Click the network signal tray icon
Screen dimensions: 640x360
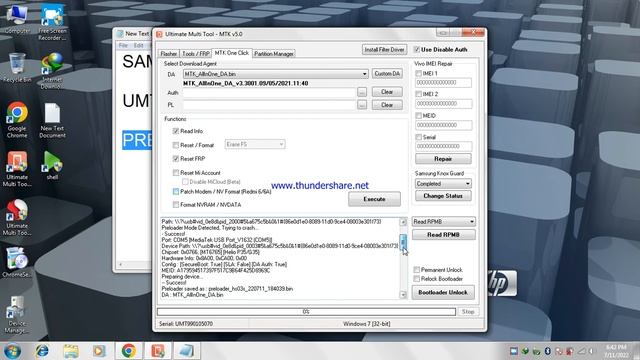coord(582,351)
